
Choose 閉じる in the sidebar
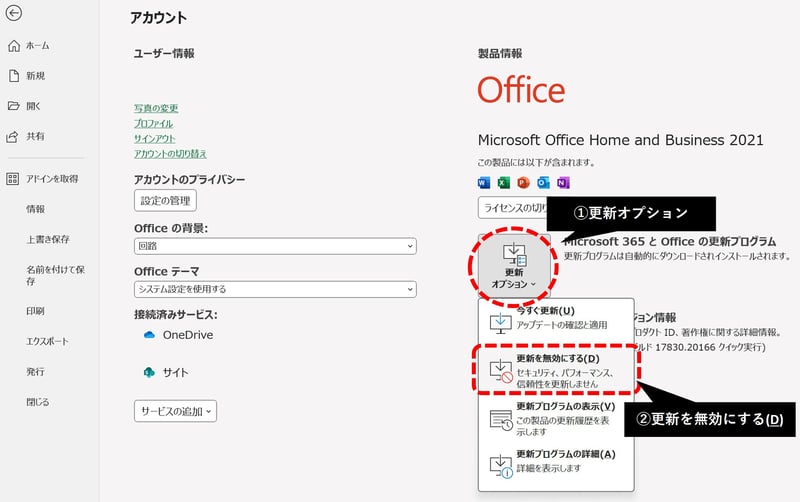point(38,402)
